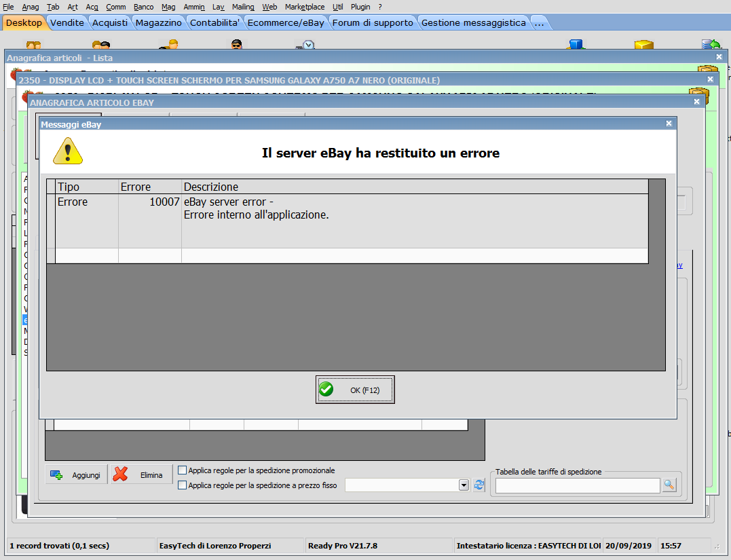Switch to the Magazzino tab

159,22
